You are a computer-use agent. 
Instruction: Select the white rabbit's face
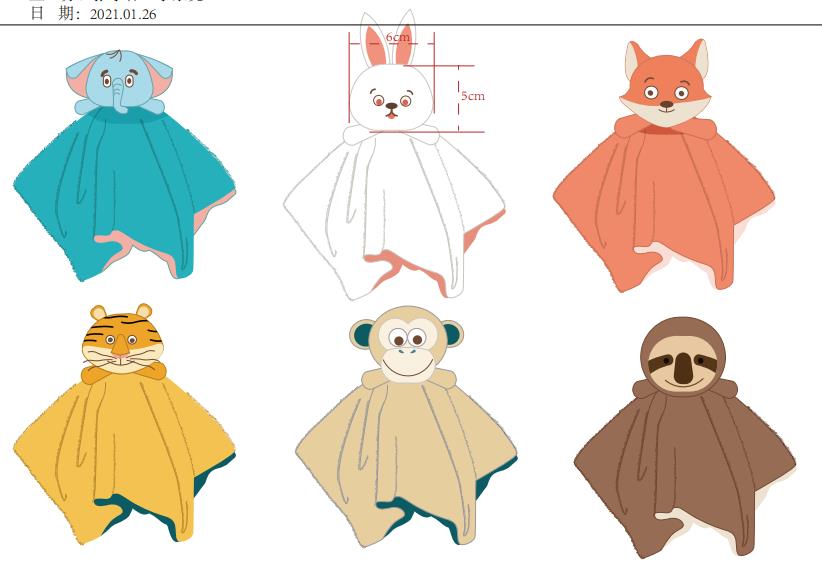tap(391, 100)
